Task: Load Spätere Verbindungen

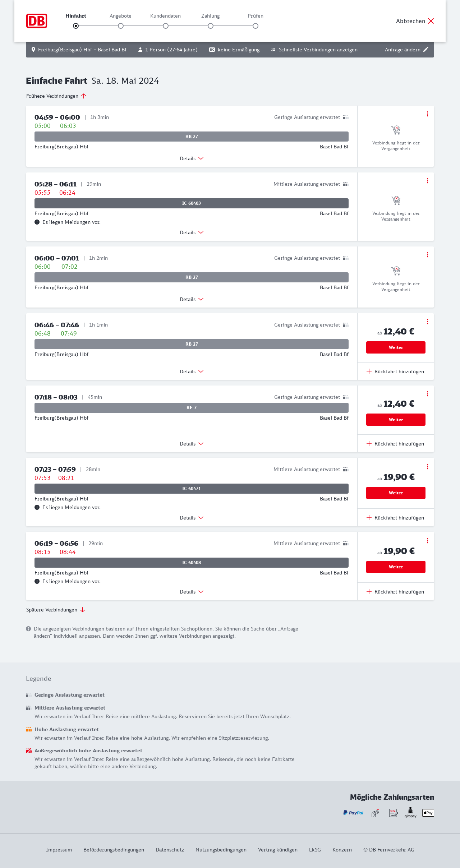Action: (x=56, y=610)
